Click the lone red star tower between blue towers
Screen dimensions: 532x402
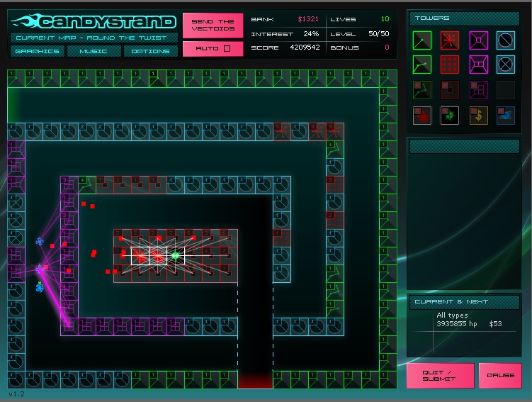[x=282, y=132]
